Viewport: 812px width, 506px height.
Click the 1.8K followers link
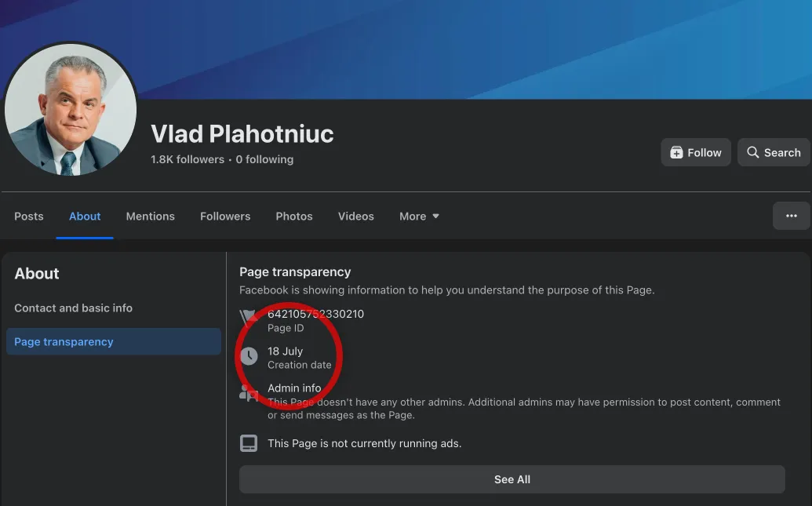coord(188,159)
